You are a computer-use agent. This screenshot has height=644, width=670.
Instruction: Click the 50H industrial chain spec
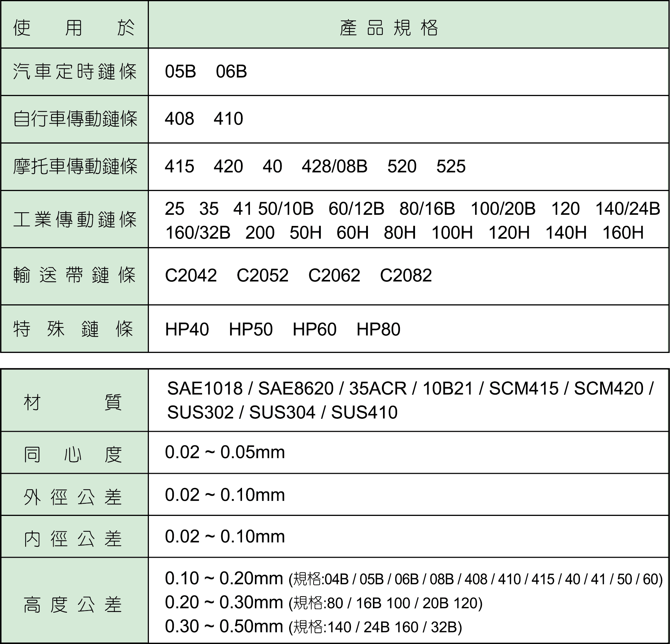pos(306,232)
